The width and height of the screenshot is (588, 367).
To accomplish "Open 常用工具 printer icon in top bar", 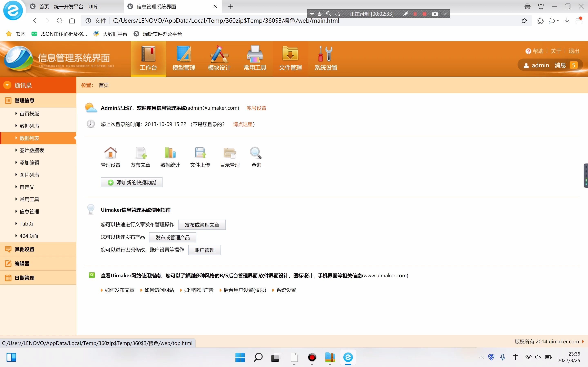I will [254, 58].
